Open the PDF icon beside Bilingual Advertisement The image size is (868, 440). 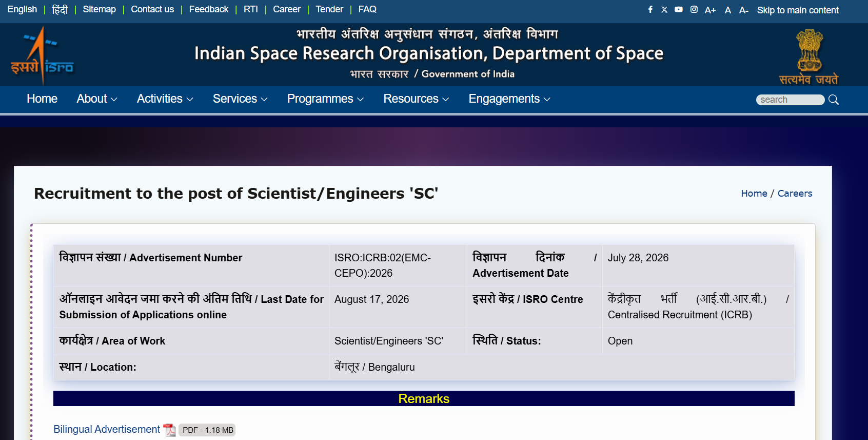169,430
